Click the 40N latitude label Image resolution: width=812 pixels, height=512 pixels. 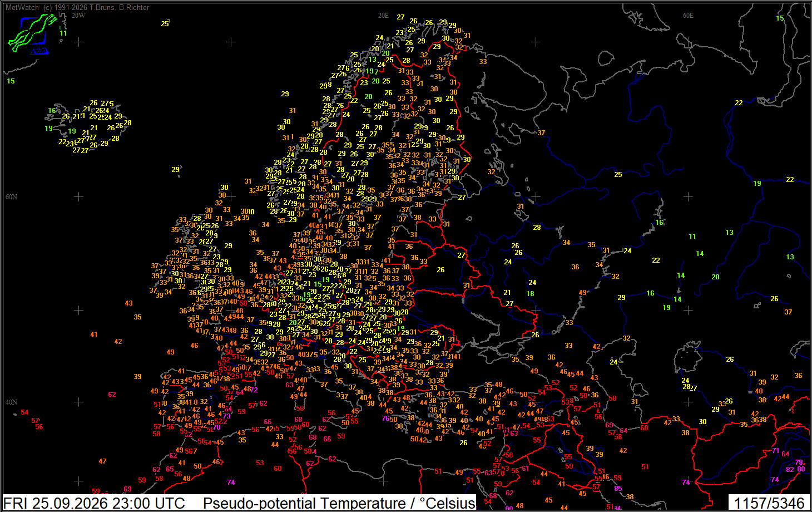point(11,402)
